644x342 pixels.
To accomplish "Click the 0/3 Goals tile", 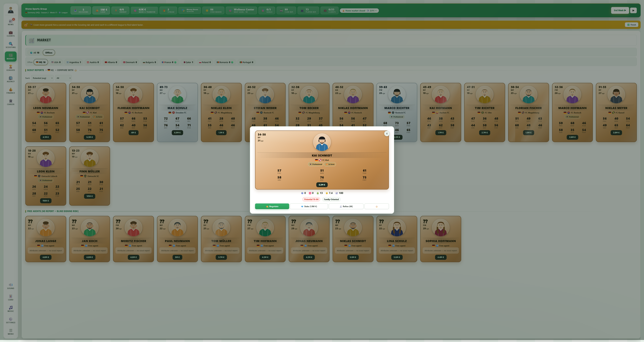I will click(x=266, y=11).
